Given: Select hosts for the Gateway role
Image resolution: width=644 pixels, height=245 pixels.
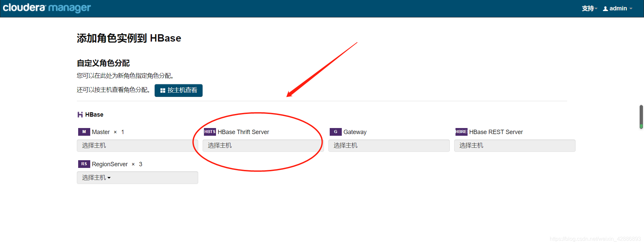Looking at the screenshot, I should (389, 145).
